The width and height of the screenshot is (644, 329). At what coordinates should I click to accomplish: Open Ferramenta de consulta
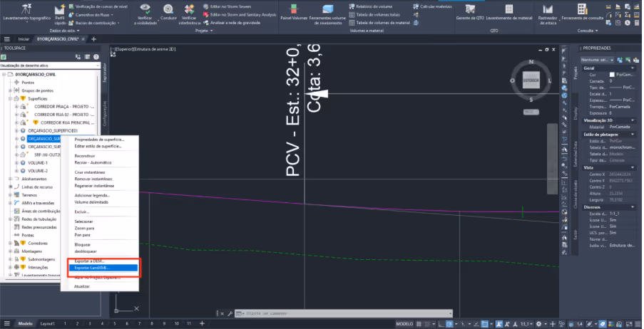click(x=583, y=12)
